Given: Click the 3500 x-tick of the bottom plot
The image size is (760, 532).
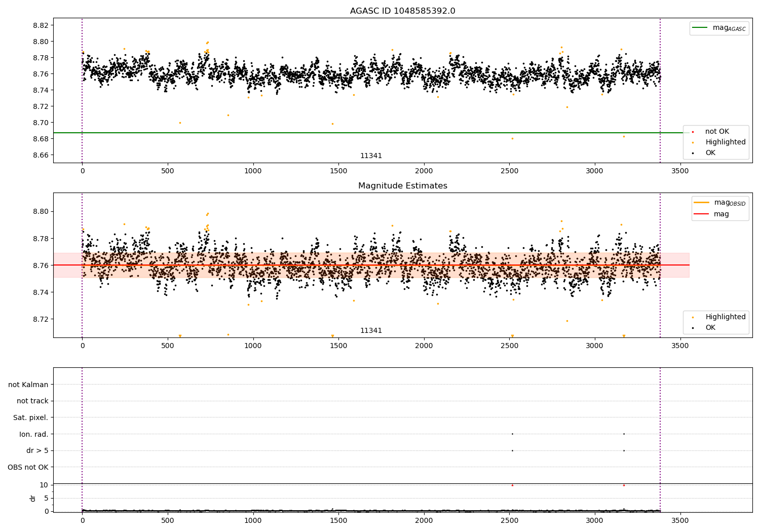Looking at the screenshot, I should click(680, 520).
